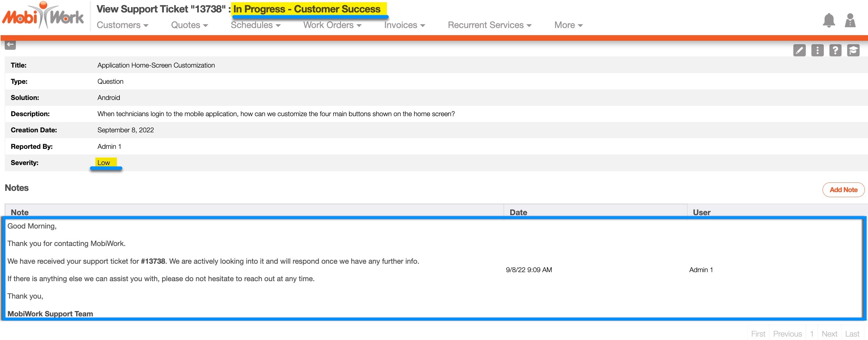The image size is (868, 340).
Task: Click the back arrow button
Action: tap(10, 45)
